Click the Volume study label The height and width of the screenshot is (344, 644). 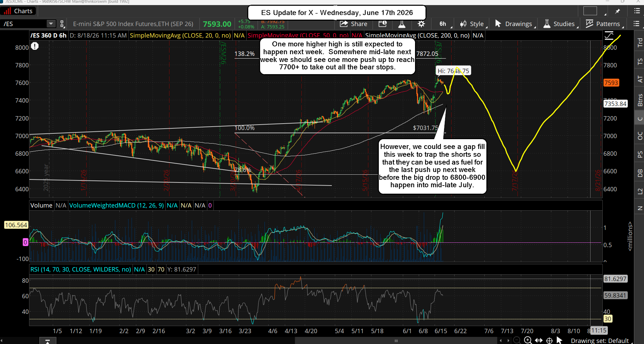click(41, 205)
